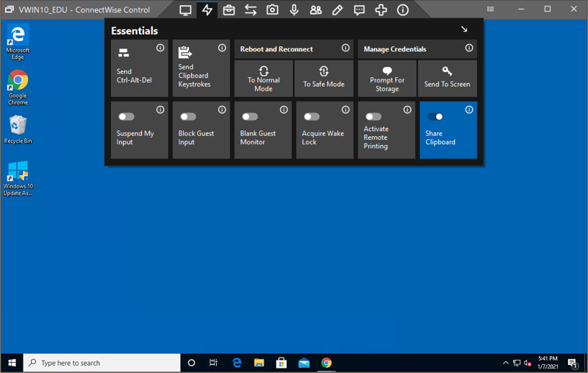Open the Screen Capture camera menu
Image resolution: width=588 pixels, height=373 pixels.
[272, 10]
